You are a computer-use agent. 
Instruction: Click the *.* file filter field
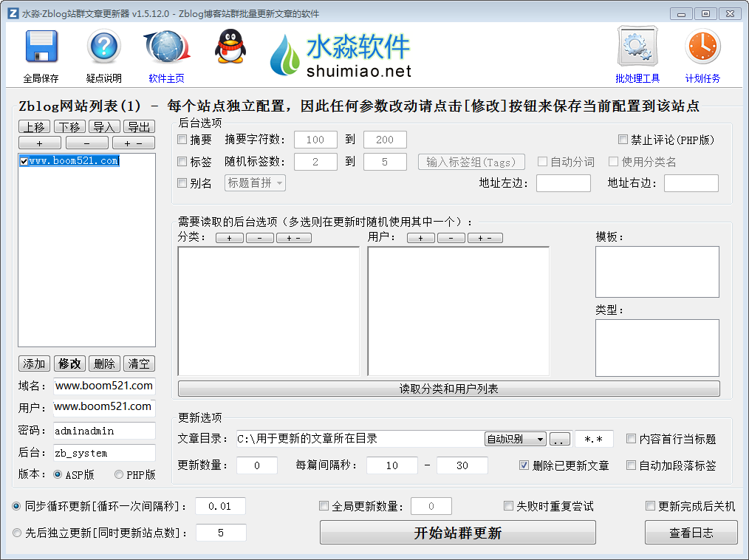pos(594,439)
